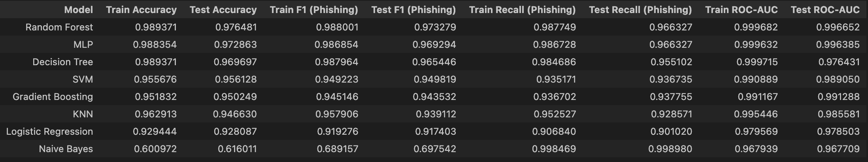This screenshot has width=868, height=162.
Task: Click the Train Accuracy column header
Action: (x=141, y=10)
